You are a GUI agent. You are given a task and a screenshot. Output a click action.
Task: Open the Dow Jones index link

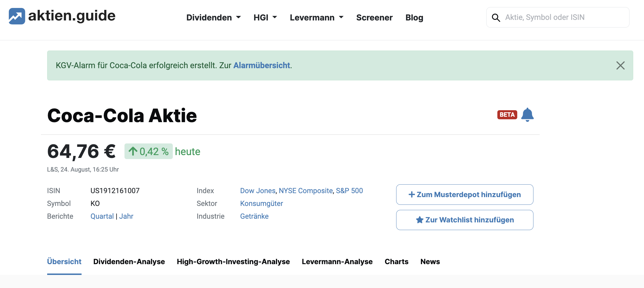tap(258, 191)
